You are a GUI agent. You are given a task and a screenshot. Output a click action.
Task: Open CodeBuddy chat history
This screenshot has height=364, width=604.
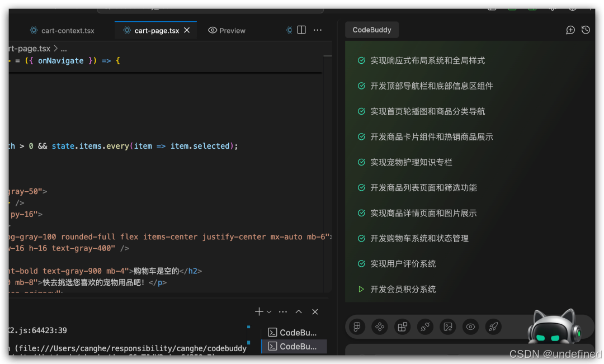click(586, 30)
